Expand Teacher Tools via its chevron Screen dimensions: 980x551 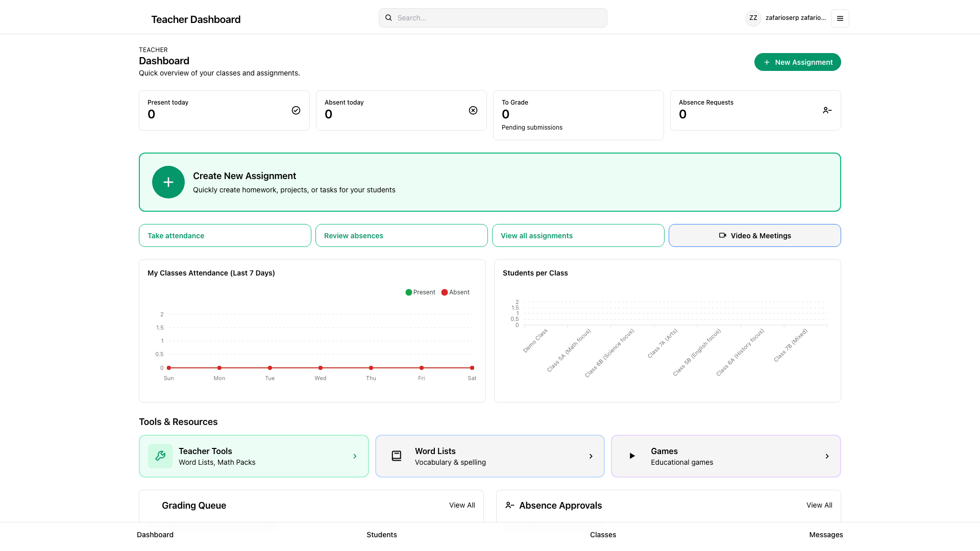(x=355, y=456)
